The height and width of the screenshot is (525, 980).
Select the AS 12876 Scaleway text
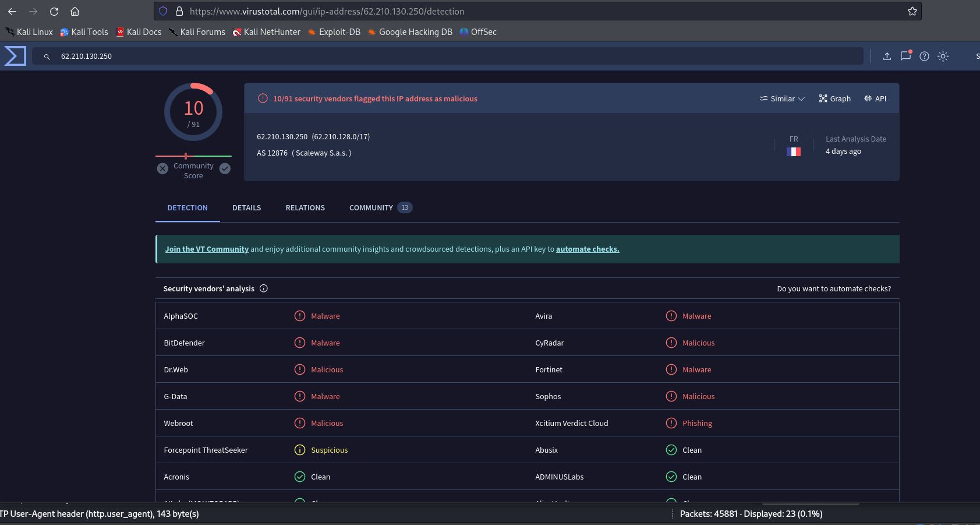pos(304,153)
